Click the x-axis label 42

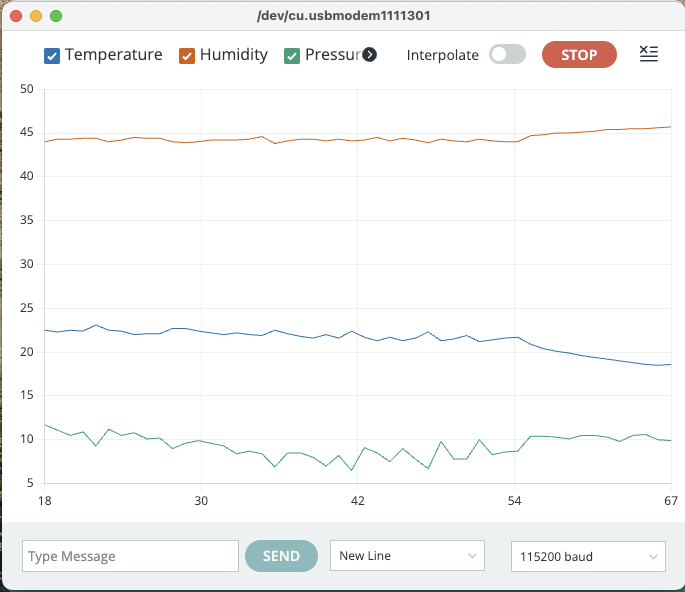tap(357, 501)
